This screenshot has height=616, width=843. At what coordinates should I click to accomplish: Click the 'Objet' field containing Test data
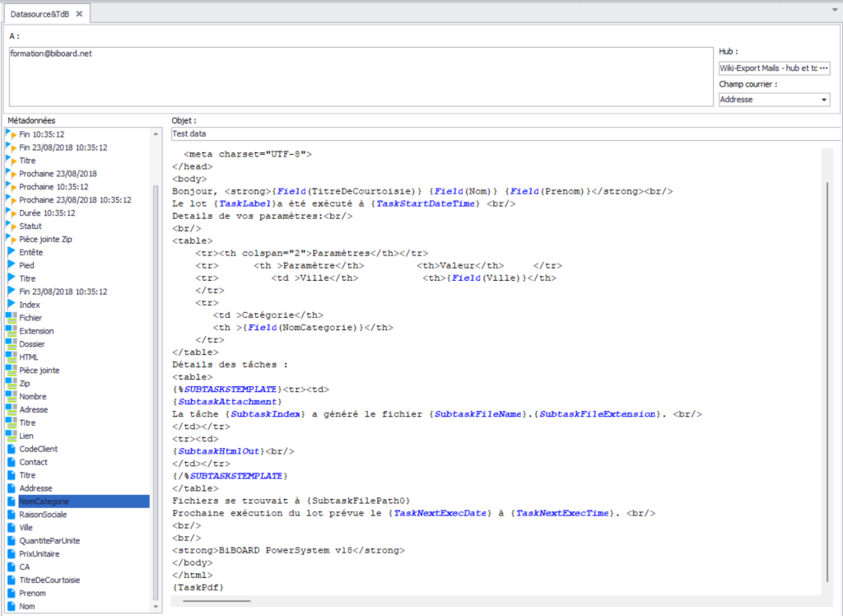[x=505, y=133]
